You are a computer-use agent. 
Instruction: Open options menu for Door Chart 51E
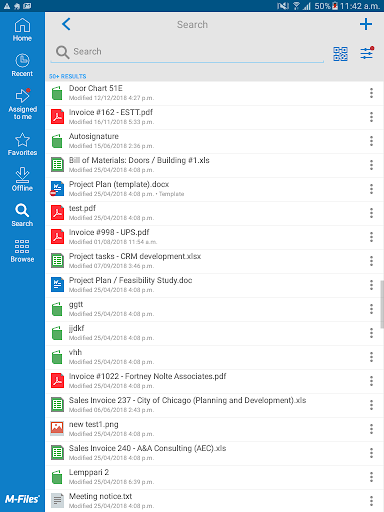(371, 93)
